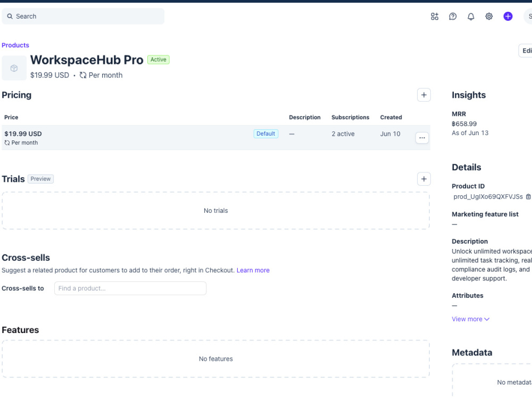This screenshot has width=532, height=399.
Task: Click the Default price badge
Action: click(265, 134)
